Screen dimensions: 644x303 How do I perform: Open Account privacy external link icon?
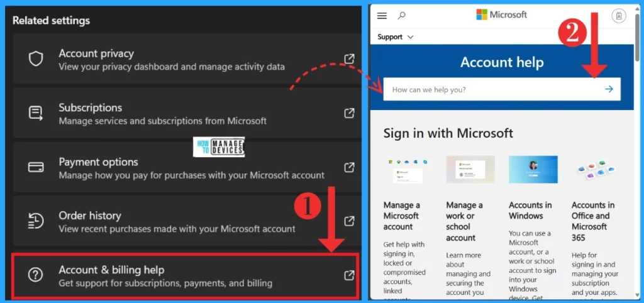[x=349, y=59]
